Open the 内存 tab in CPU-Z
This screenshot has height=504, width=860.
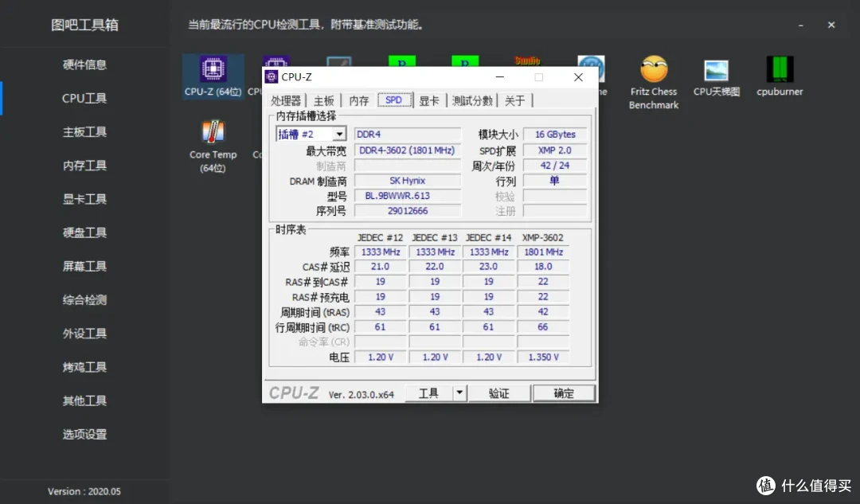tap(358, 100)
